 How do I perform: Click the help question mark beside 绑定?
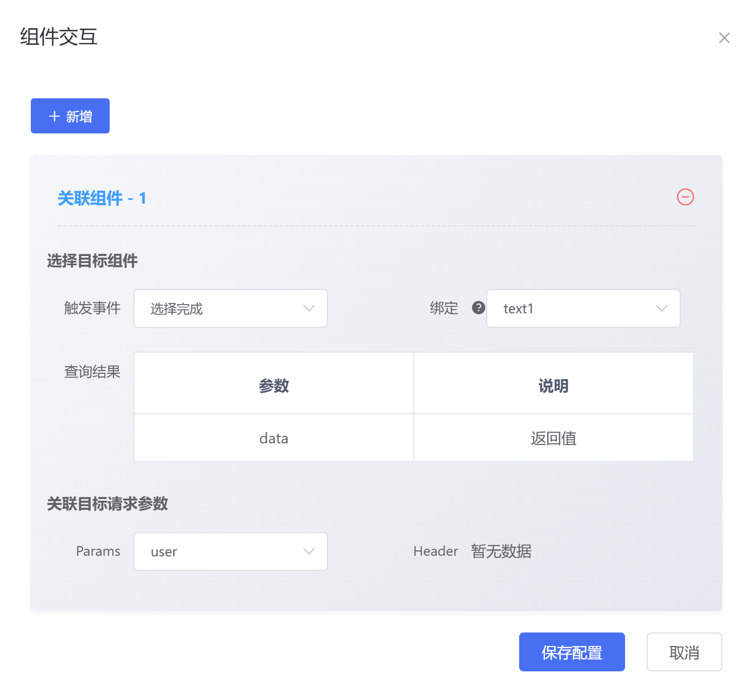478,308
